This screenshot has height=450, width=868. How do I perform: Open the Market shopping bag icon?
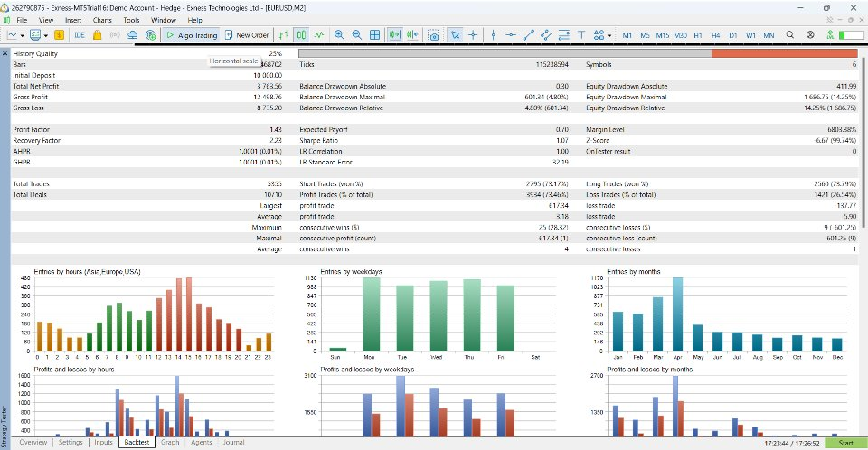[x=98, y=35]
